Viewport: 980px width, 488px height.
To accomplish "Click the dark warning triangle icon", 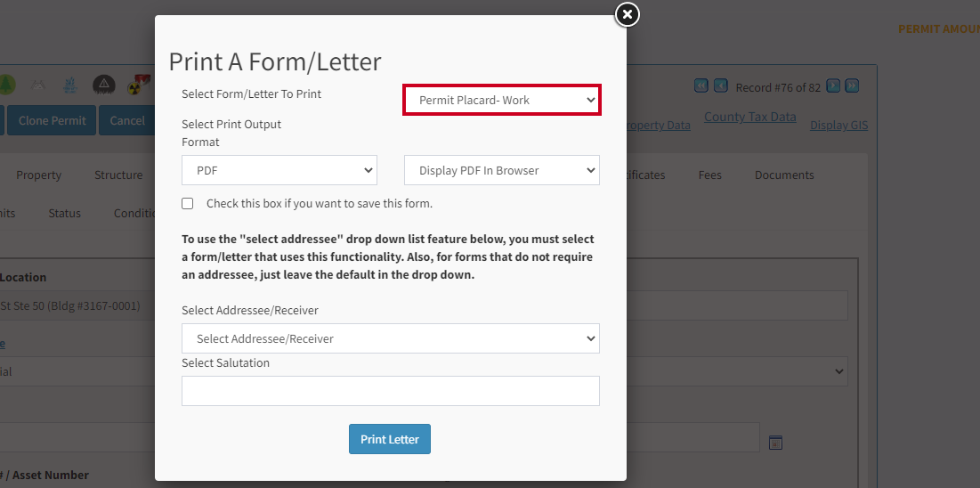I will coord(104,85).
